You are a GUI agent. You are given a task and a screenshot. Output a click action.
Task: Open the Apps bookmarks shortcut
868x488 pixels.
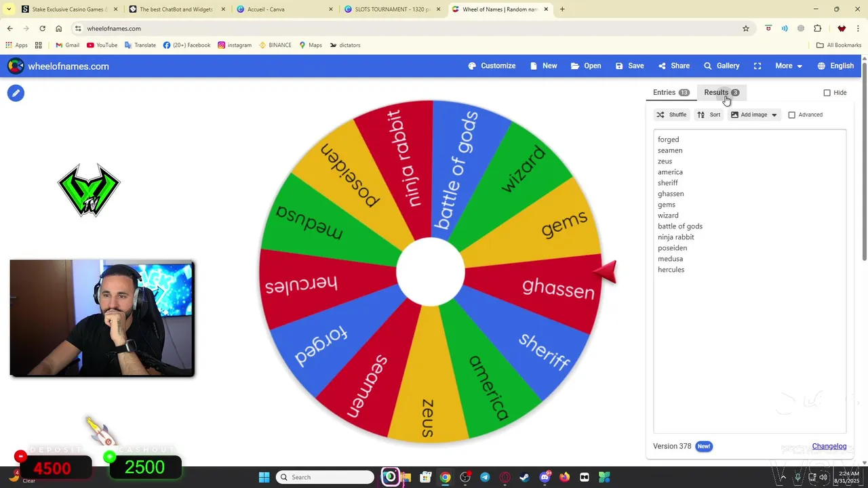[16, 45]
